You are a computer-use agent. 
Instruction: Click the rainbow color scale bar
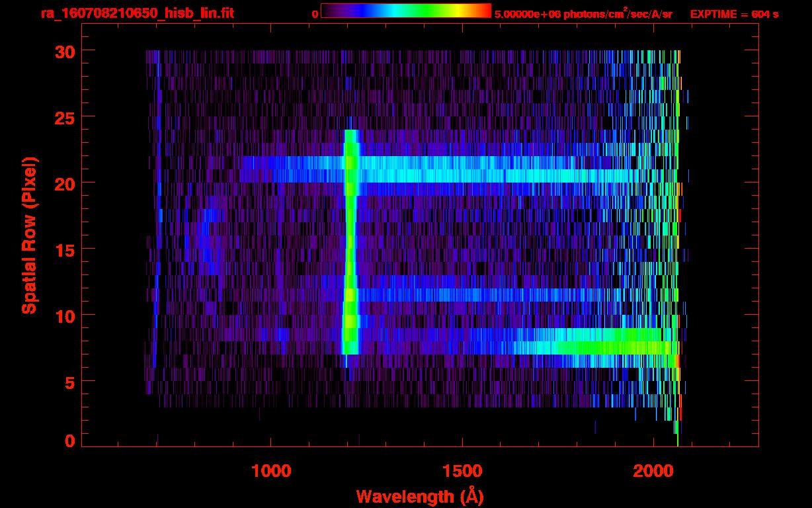406,11
